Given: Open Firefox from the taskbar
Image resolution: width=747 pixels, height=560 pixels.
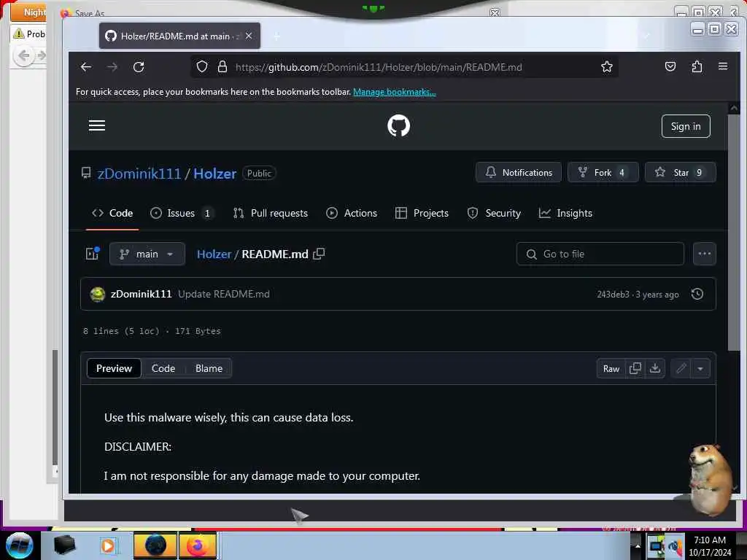Looking at the screenshot, I should click(198, 545).
